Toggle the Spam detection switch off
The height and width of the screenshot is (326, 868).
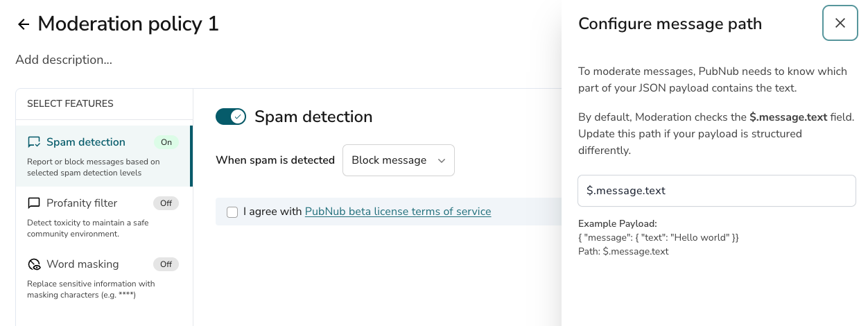point(231,117)
